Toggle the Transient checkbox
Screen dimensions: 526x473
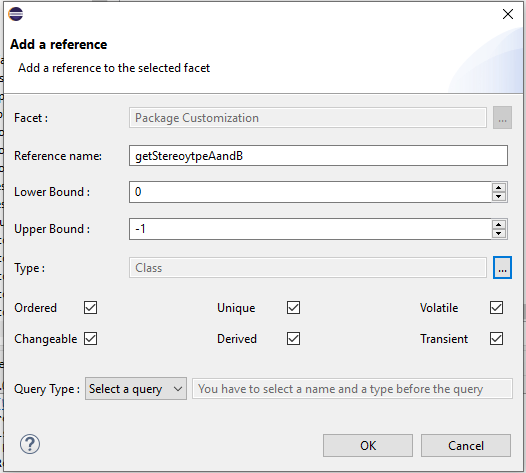tap(496, 338)
